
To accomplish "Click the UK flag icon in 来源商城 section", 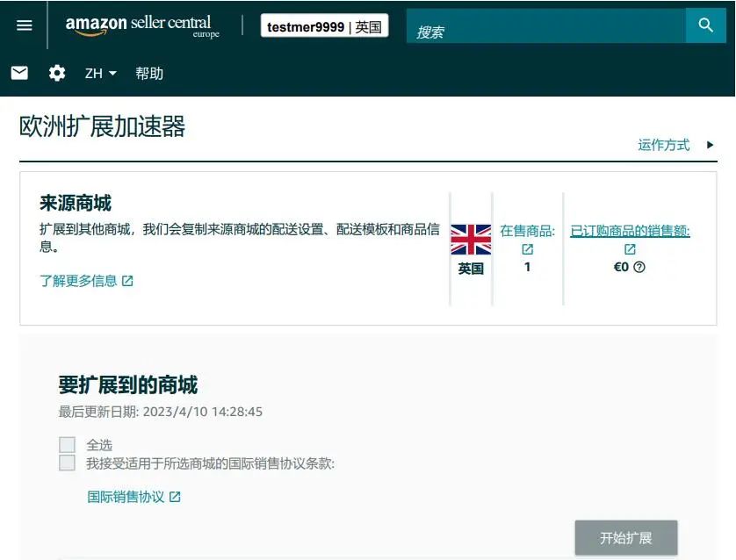I will point(471,238).
